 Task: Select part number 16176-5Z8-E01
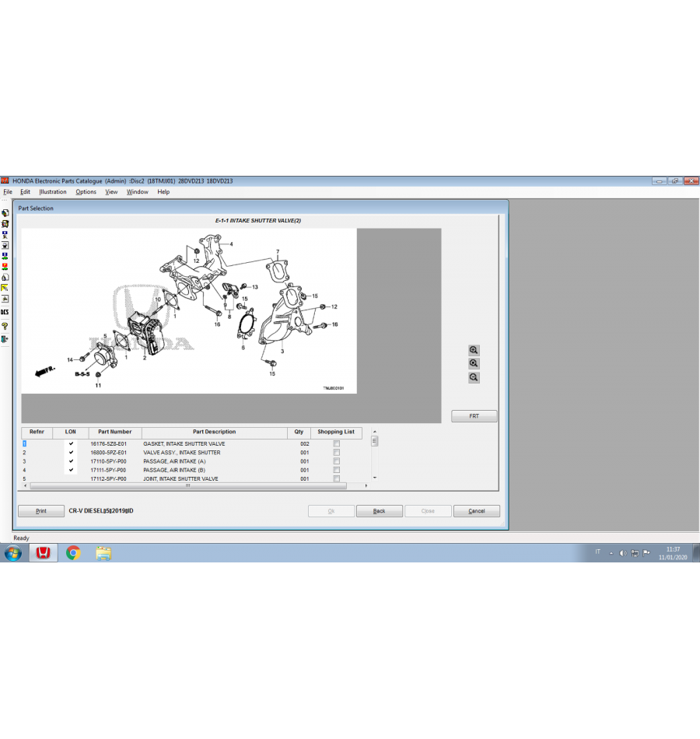click(108, 444)
